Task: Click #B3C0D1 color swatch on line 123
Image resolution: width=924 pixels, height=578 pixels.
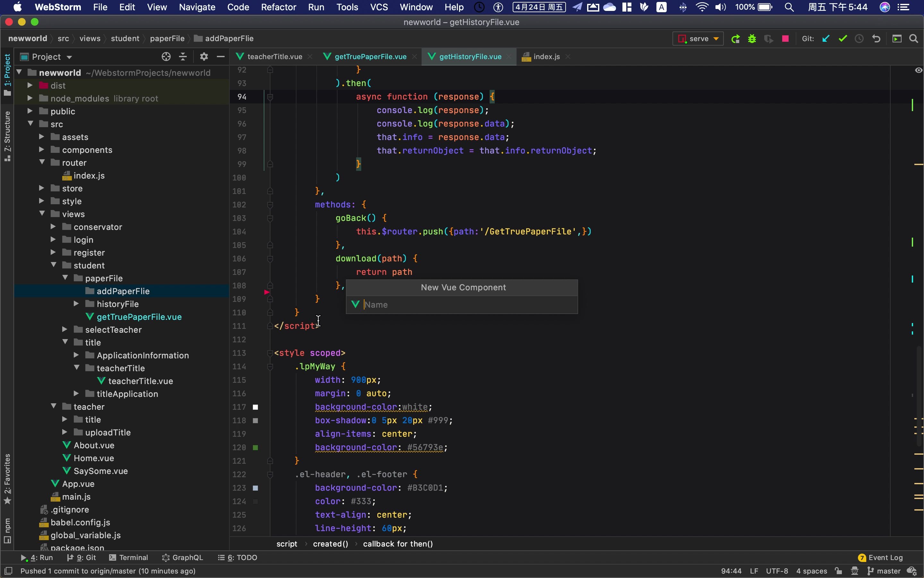Action: click(255, 488)
